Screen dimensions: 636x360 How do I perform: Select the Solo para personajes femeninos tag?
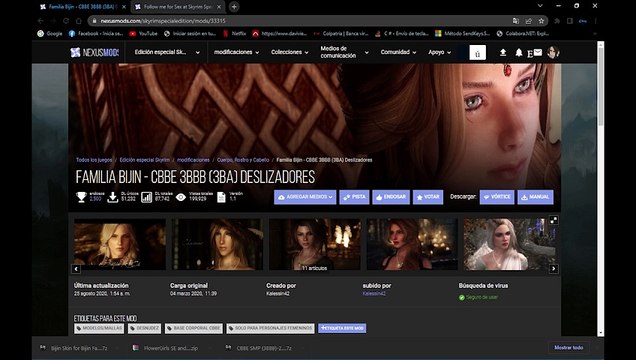tap(270, 328)
